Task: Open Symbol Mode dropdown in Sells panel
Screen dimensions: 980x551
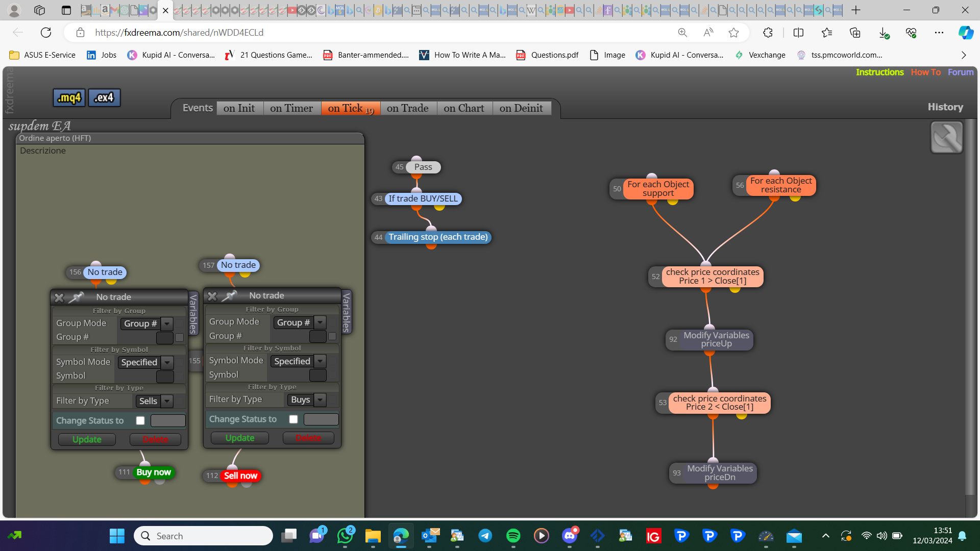Action: point(145,362)
